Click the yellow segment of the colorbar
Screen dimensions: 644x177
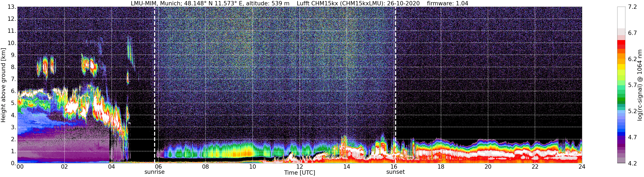(x=621, y=67)
